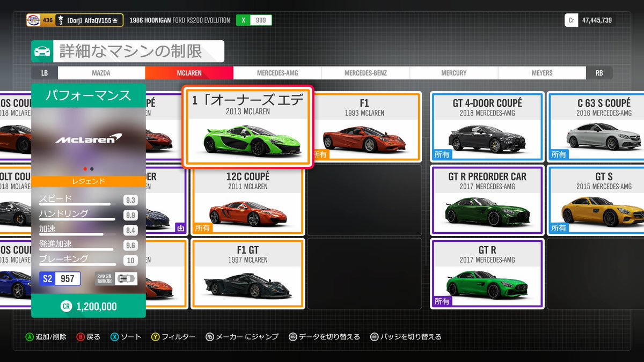Click the red B button back icon
The width and height of the screenshot is (644, 362).
pyautogui.click(x=80, y=337)
